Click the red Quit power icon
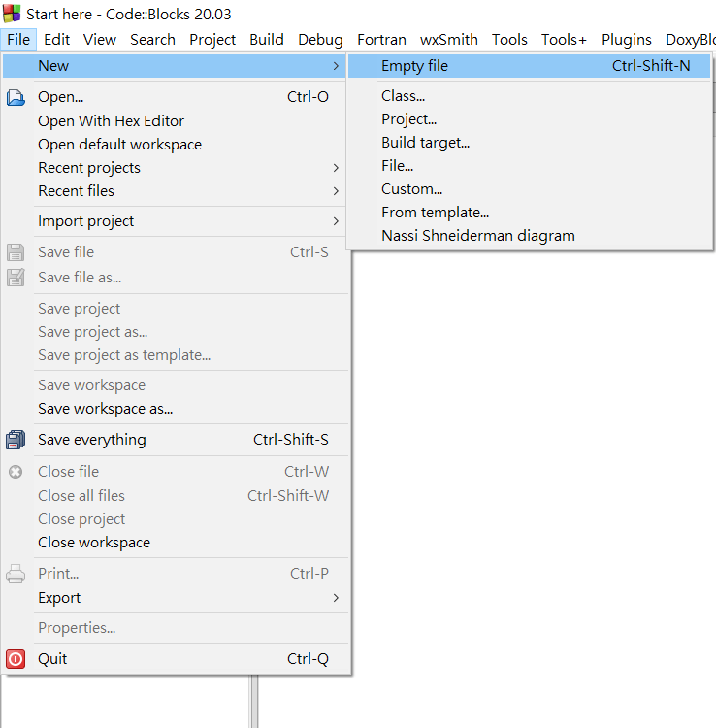This screenshot has height=728, width=716. click(16, 659)
